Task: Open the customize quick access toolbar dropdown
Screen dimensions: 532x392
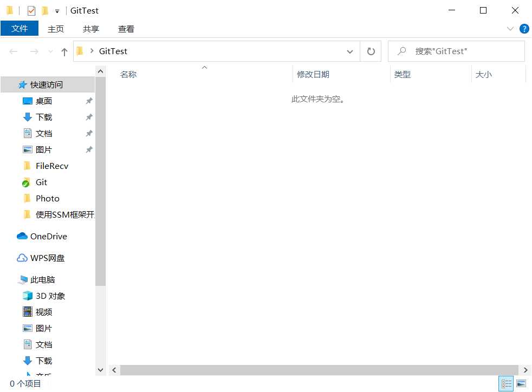Action: point(57,10)
